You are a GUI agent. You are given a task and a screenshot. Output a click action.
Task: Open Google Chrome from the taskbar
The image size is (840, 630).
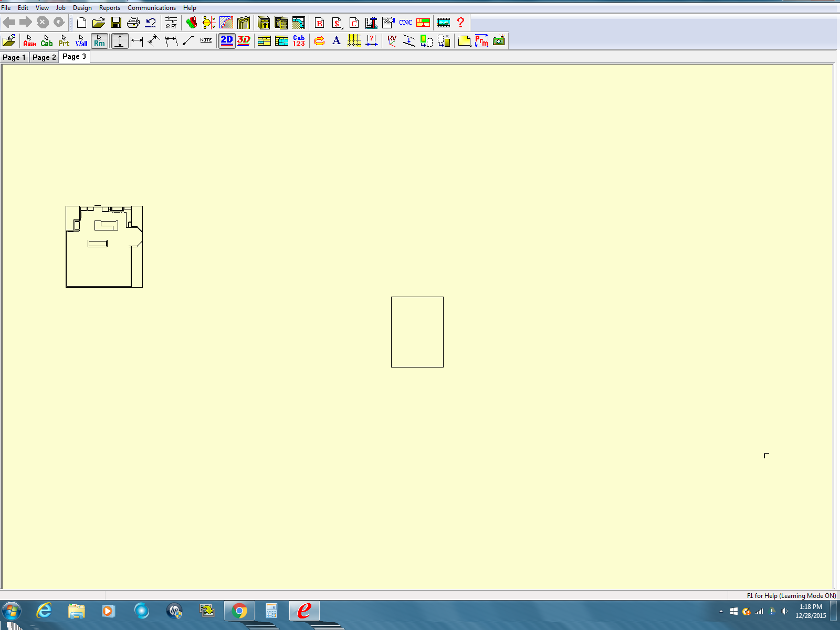(x=239, y=611)
